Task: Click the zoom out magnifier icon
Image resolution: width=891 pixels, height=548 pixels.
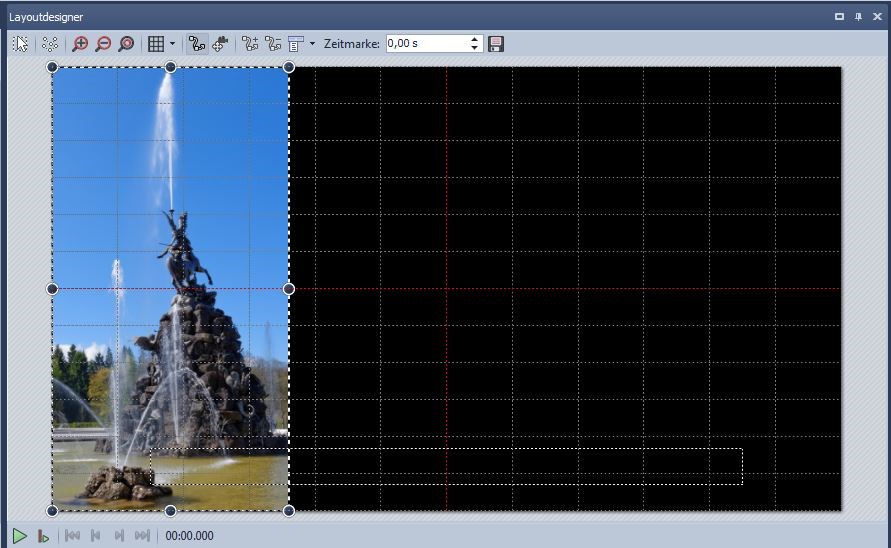Action: pos(103,44)
